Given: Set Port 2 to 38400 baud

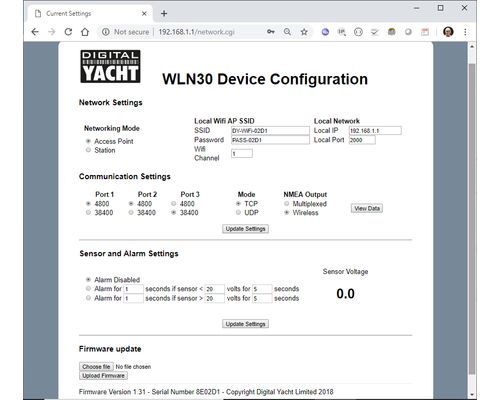Looking at the screenshot, I should [x=131, y=212].
